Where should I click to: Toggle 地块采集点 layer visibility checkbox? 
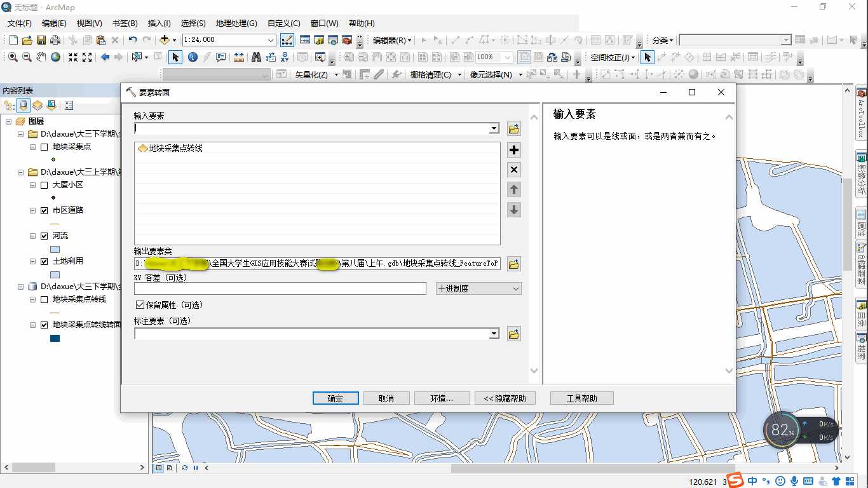coord(44,147)
